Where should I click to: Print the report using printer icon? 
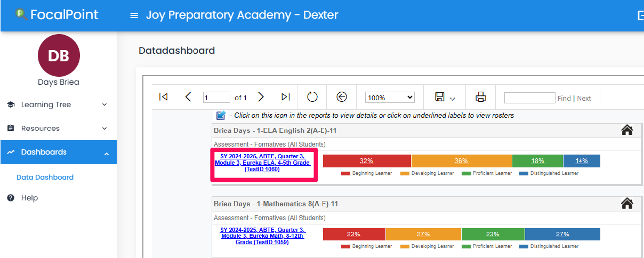pos(481,97)
